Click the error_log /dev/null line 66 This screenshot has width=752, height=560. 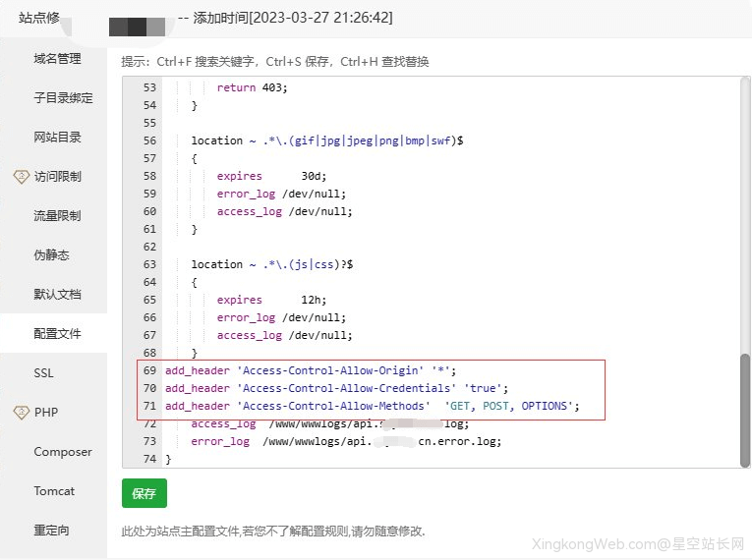[x=281, y=318]
